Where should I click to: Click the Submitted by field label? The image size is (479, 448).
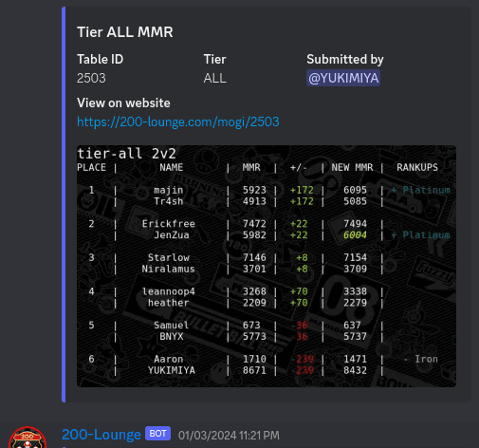point(345,59)
